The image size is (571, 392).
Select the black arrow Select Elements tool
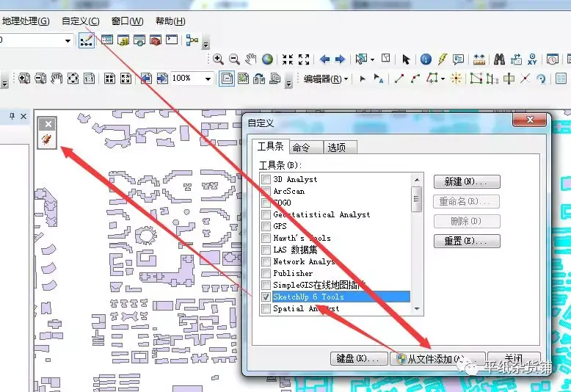pyautogui.click(x=406, y=59)
